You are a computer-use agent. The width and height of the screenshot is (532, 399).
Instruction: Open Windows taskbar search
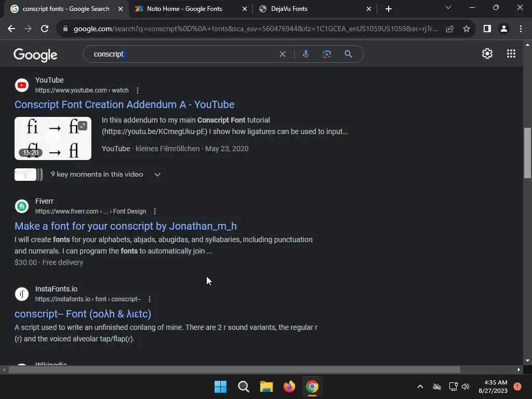click(244, 387)
